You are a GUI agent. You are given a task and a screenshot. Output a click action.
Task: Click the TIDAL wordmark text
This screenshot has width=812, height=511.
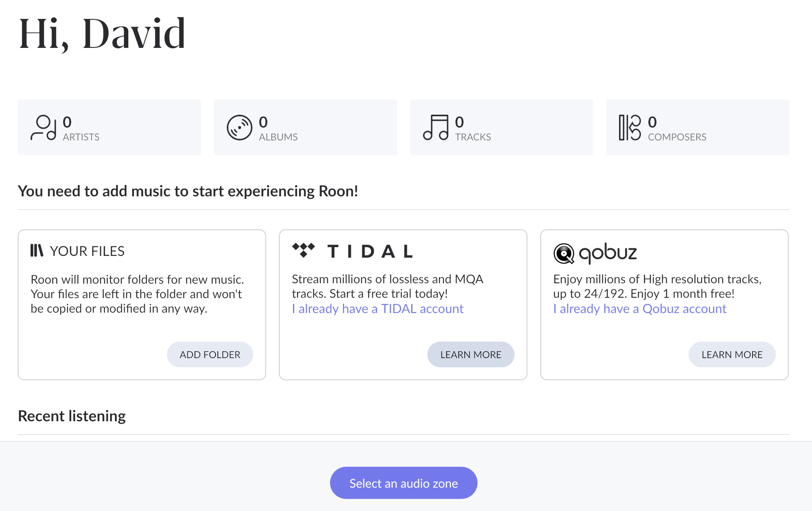[370, 251]
